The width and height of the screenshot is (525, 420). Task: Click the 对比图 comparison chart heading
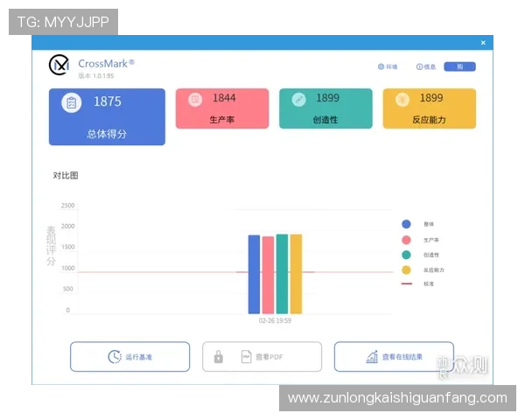[66, 176]
